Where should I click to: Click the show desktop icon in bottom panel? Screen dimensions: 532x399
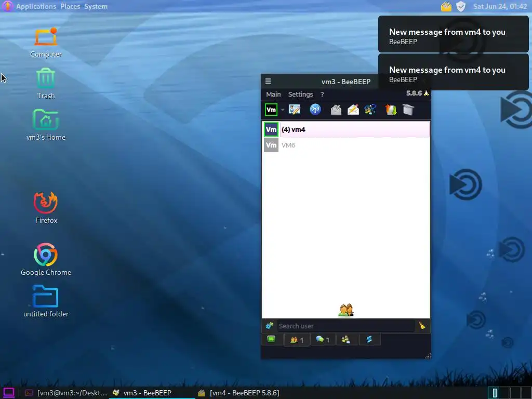pyautogui.click(x=8, y=393)
